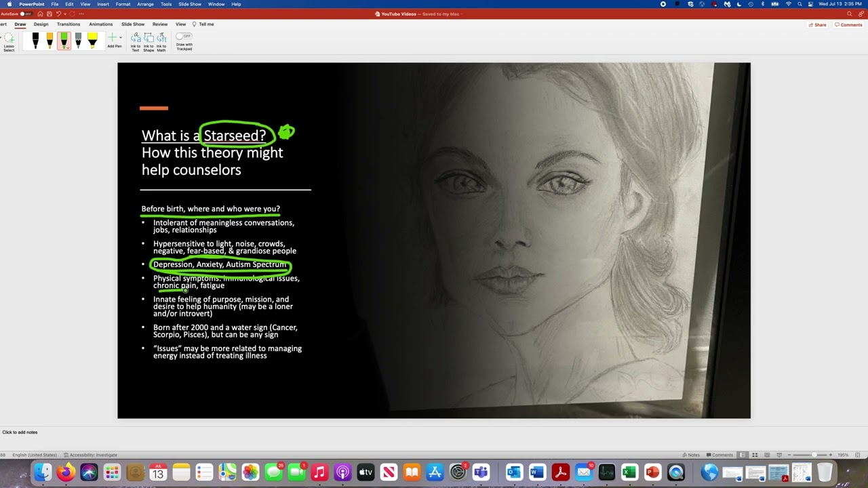Open the Comments button at top right
The image size is (868, 488).
coord(848,24)
